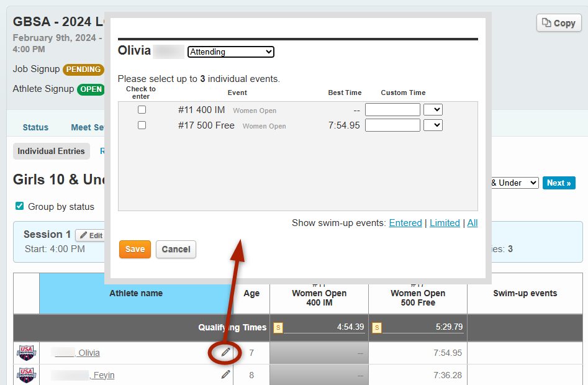Switch to the Status tab
This screenshot has height=385, width=588.
coord(35,127)
